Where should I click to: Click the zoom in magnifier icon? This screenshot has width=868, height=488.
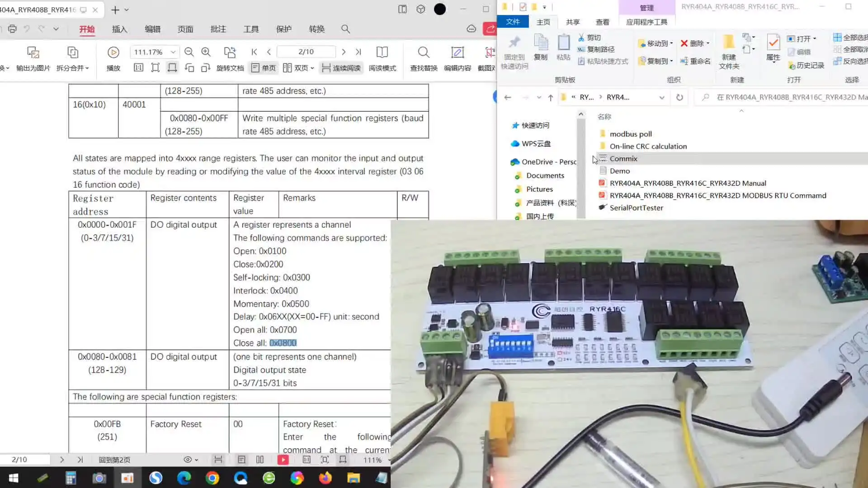click(x=206, y=52)
